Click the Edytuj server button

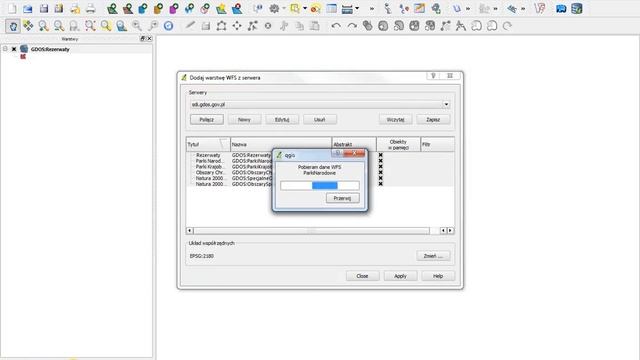pyautogui.click(x=282, y=120)
